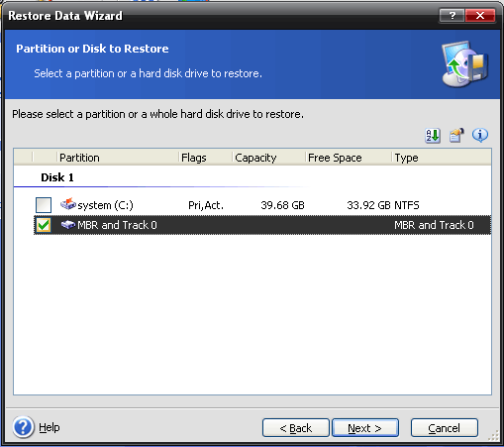Go to the next wizard step
Screen dimensions: 504x447
[x=365, y=428]
